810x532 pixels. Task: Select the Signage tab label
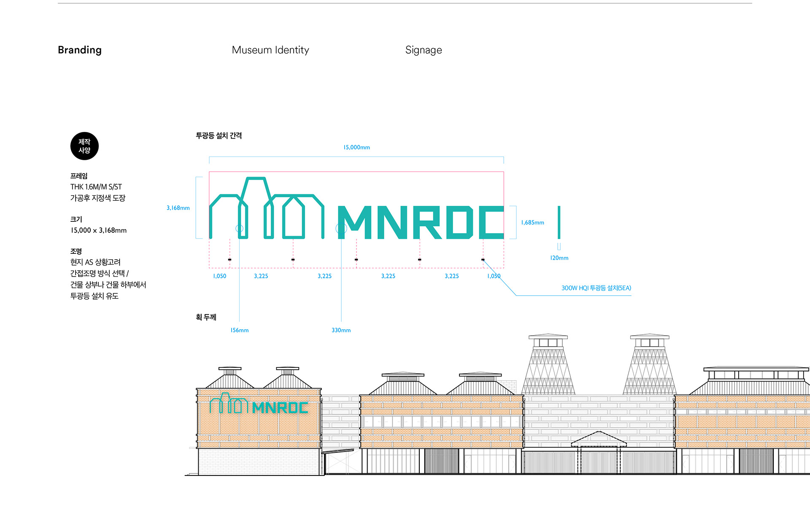tap(424, 50)
